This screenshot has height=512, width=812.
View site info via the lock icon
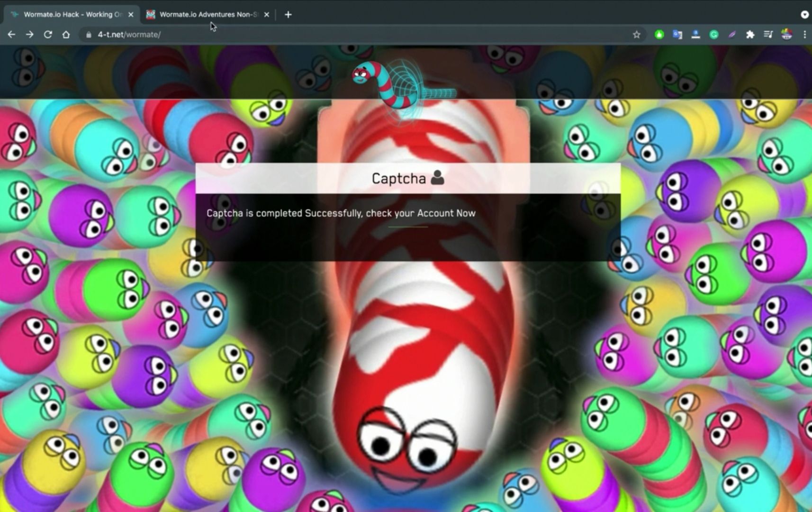(89, 35)
